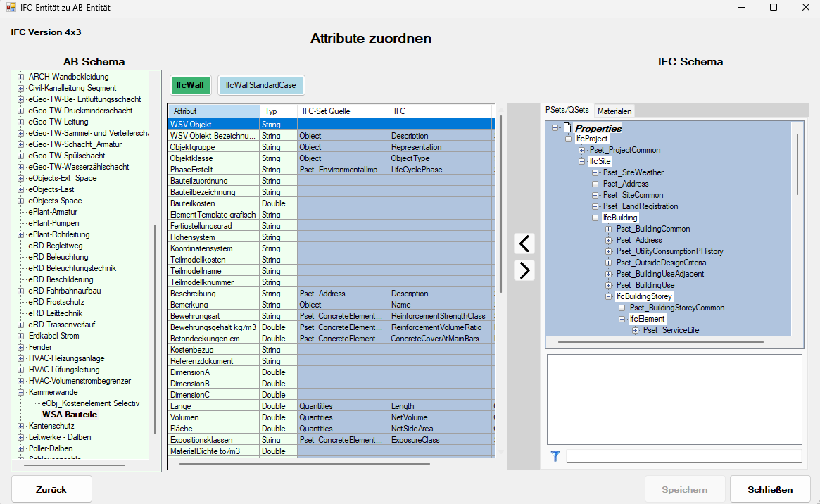Select Pset_BuildingCommon in IFC tree
Image resolution: width=820 pixels, height=504 pixels.
[653, 229]
